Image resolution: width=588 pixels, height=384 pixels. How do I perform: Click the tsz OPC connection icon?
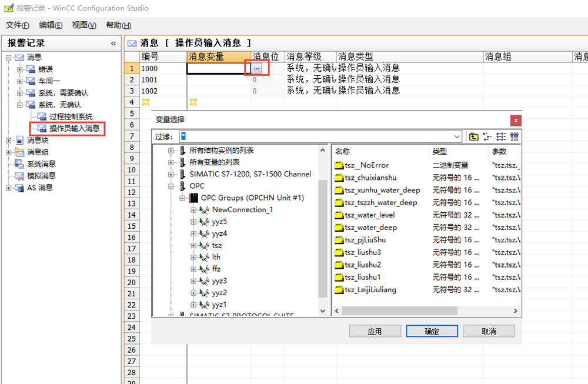tap(205, 245)
